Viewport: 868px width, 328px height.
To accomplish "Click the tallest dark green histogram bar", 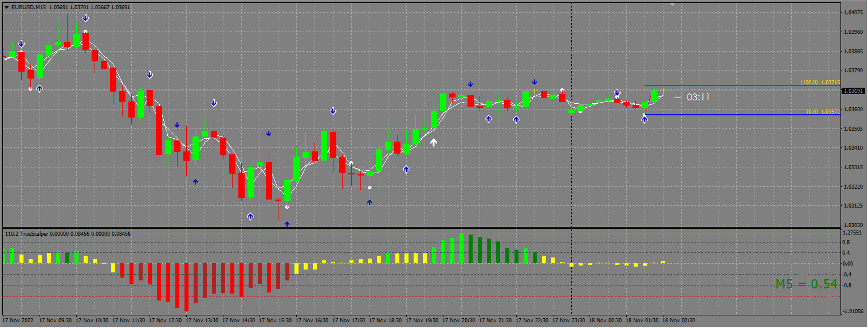I will pyautogui.click(x=470, y=248).
